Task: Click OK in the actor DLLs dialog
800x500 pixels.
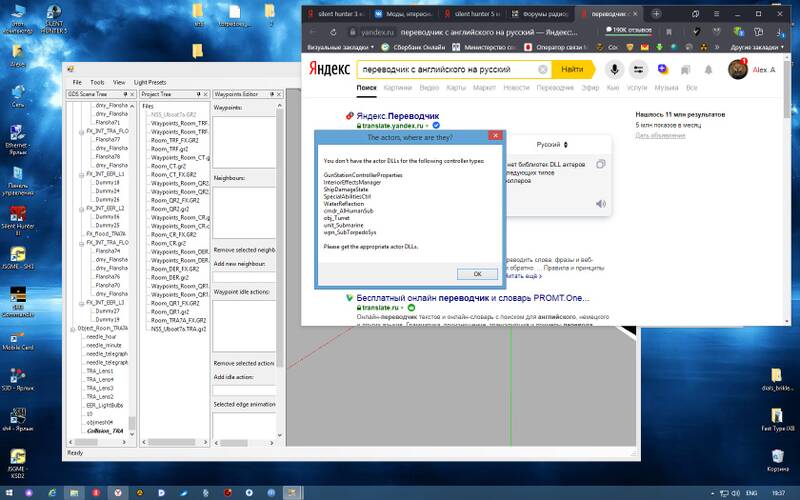Action: pos(477,274)
